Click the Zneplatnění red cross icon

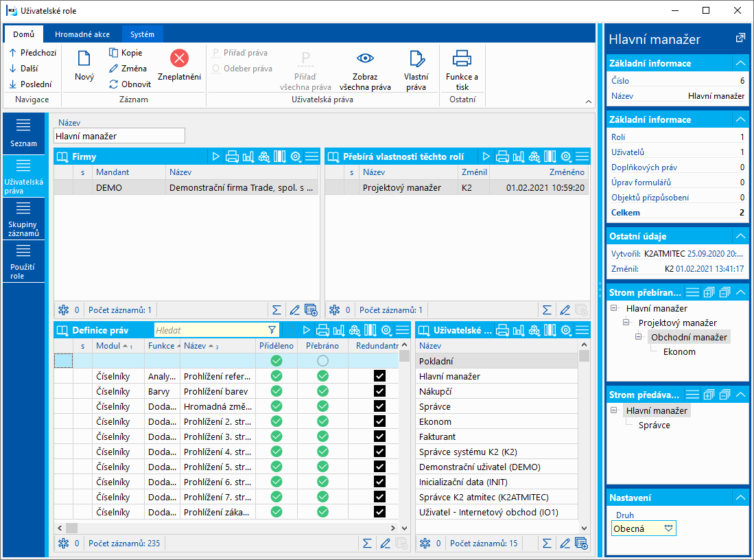(179, 59)
